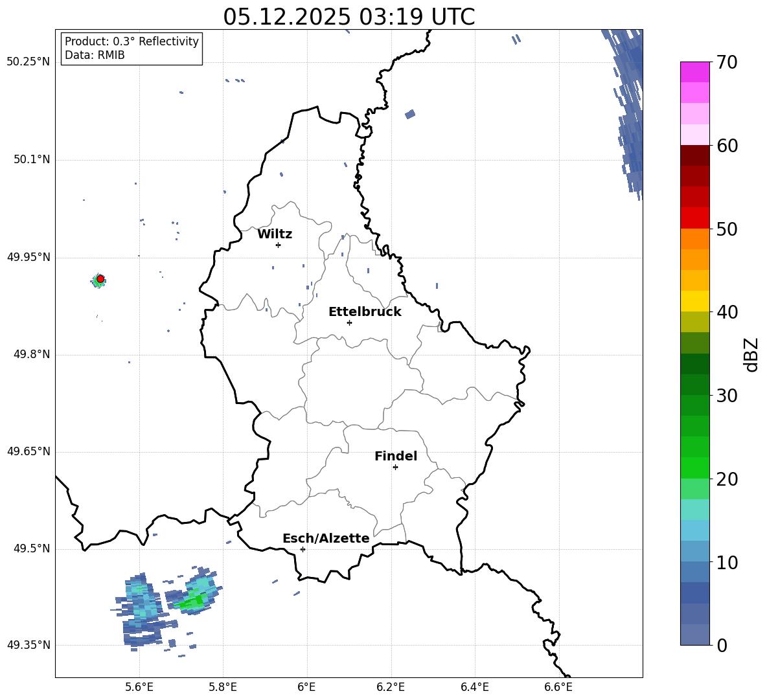Click the turquoise swatch between 10 and 20
Screen dimensions: 767x700
coord(694,510)
